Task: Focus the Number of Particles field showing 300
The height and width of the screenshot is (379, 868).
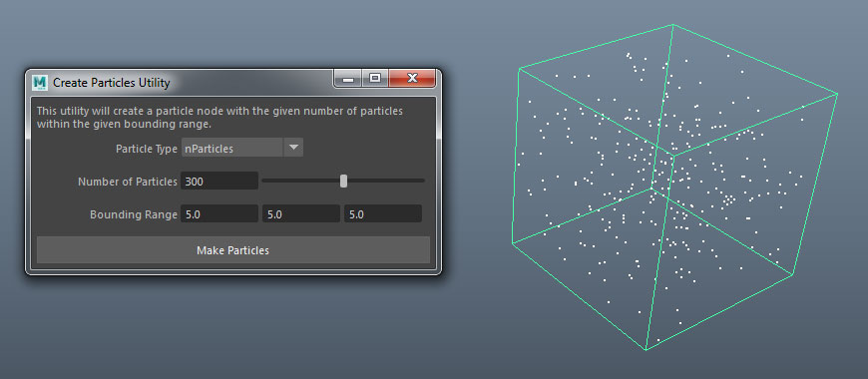Action: point(219,181)
